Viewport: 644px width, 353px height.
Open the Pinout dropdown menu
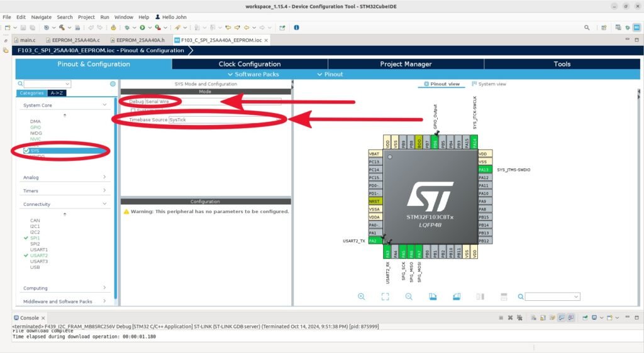click(330, 74)
